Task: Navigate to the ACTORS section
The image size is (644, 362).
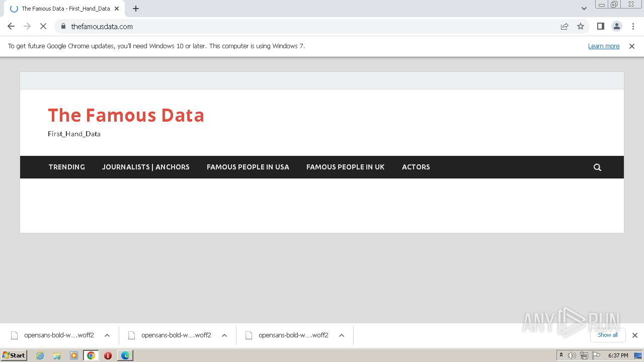Action: pyautogui.click(x=416, y=167)
